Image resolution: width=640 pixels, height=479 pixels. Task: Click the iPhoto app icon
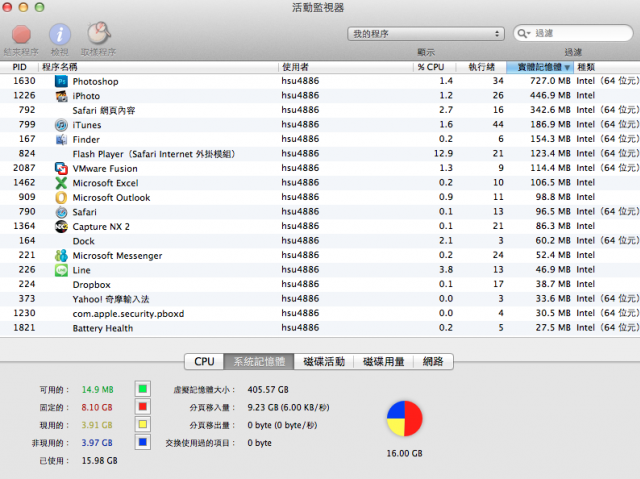61,96
